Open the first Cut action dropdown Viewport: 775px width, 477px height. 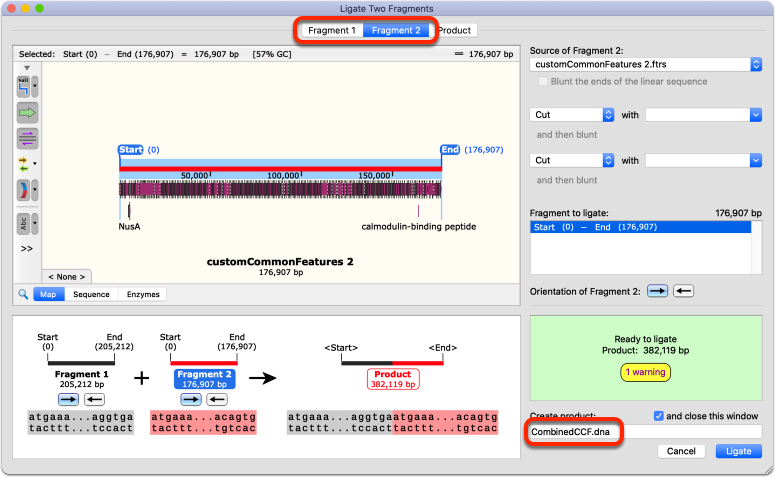(571, 115)
